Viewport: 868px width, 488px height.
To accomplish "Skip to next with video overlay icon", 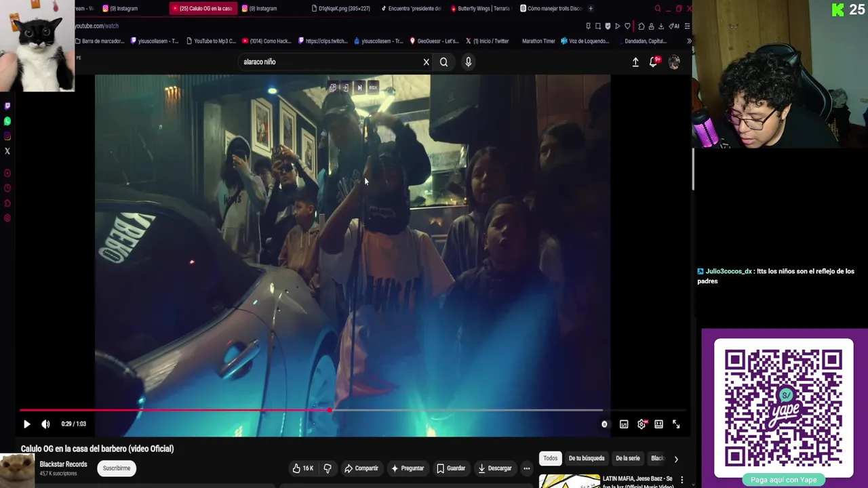I will click(359, 87).
